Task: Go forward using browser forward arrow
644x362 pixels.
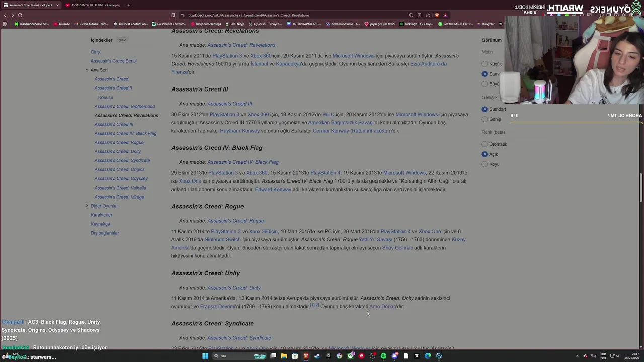Action: click(x=12, y=15)
